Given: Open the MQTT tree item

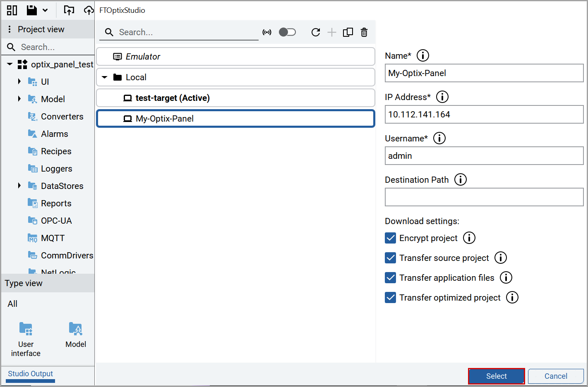Looking at the screenshot, I should (53, 238).
